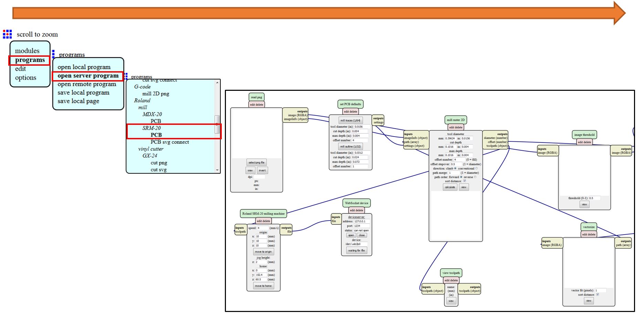Click the program list scroll-up arrow
The width and height of the screenshot is (644, 313).
tap(217, 83)
